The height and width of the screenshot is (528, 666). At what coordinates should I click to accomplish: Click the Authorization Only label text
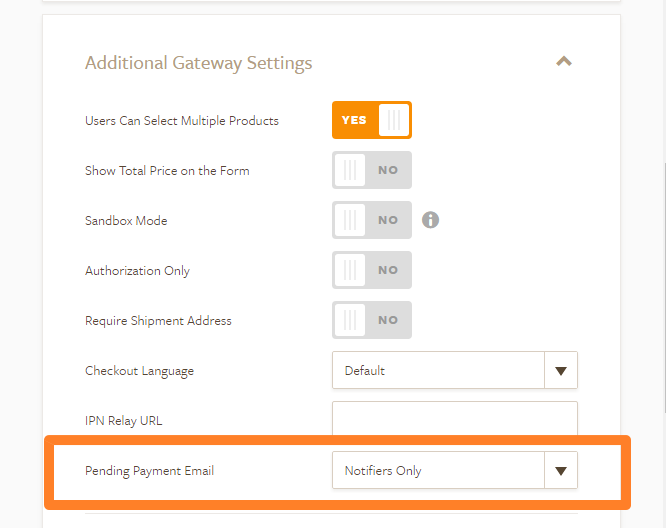[x=137, y=271]
